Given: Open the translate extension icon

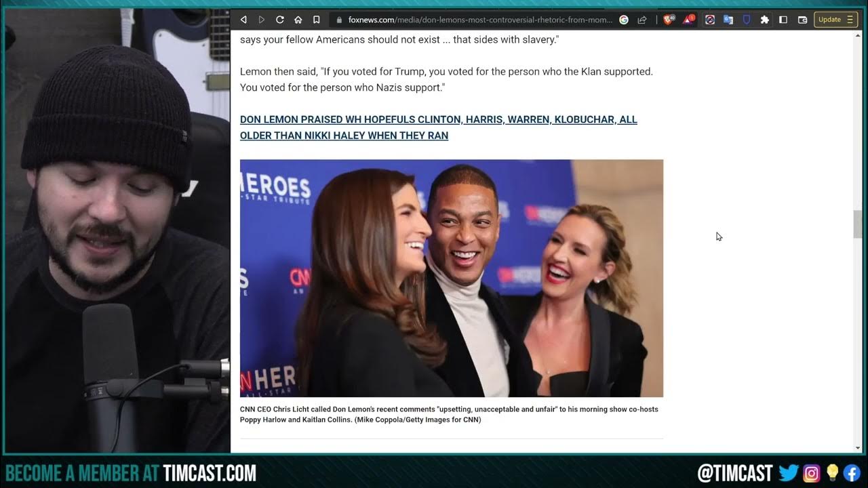Looking at the screenshot, I should coord(728,20).
